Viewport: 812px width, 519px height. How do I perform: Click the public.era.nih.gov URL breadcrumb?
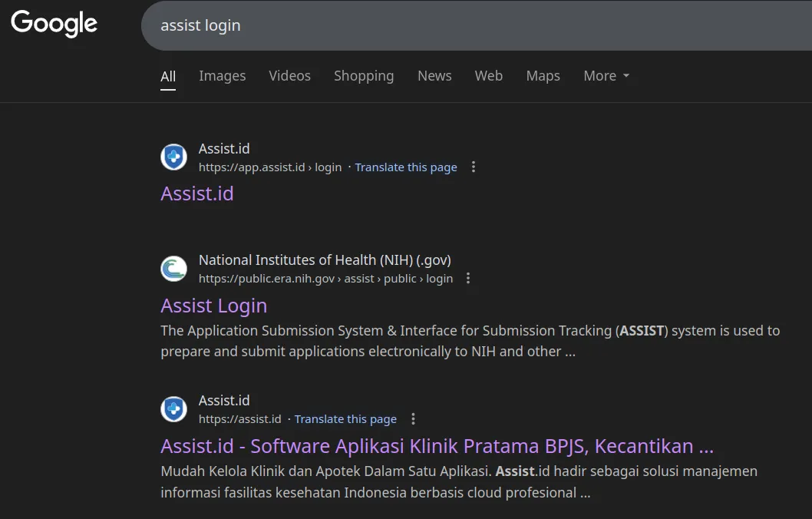325,279
